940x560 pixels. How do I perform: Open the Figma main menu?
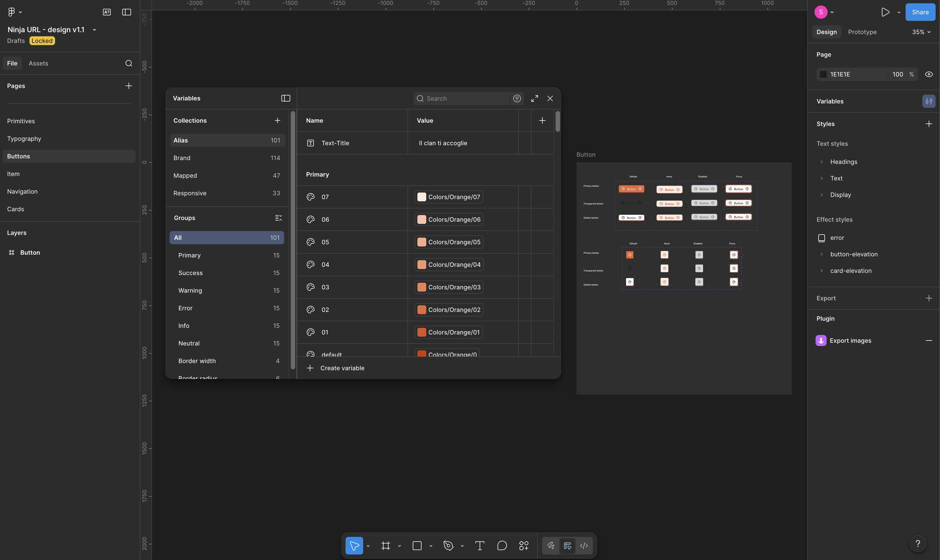click(x=12, y=12)
